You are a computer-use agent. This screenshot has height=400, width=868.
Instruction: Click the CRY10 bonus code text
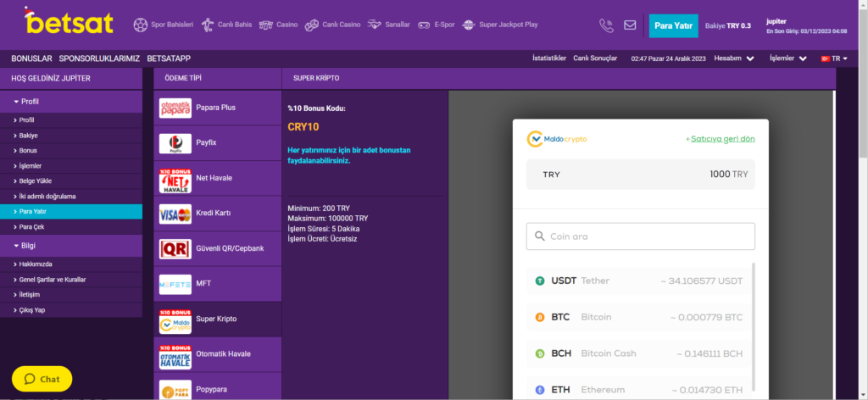pos(303,126)
